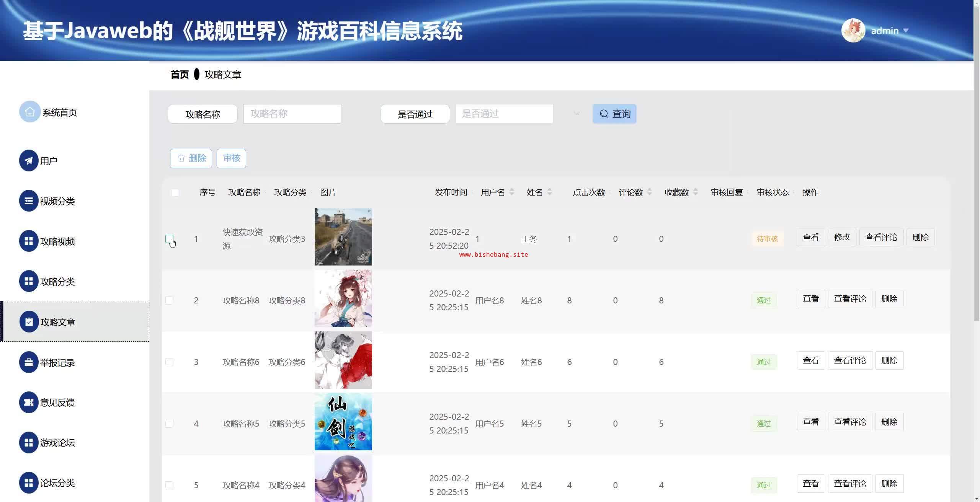
Task: Tick the checkbox for row 4
Action: (x=169, y=424)
